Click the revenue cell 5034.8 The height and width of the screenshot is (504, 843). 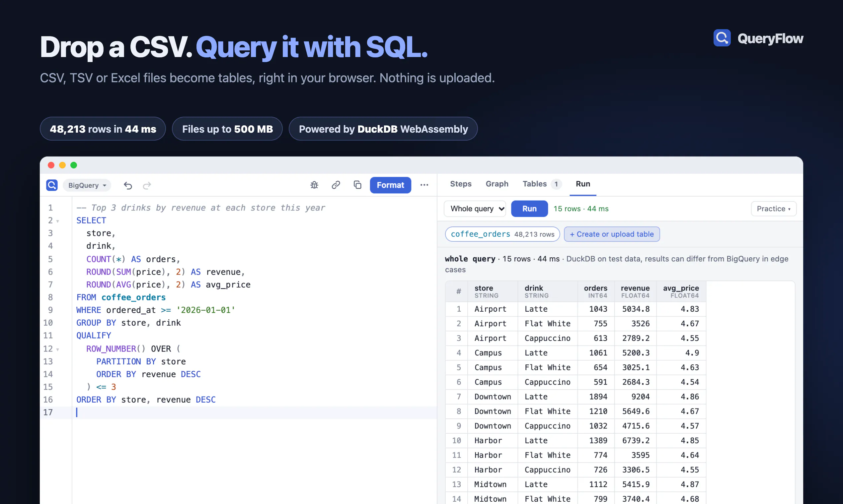pyautogui.click(x=636, y=309)
